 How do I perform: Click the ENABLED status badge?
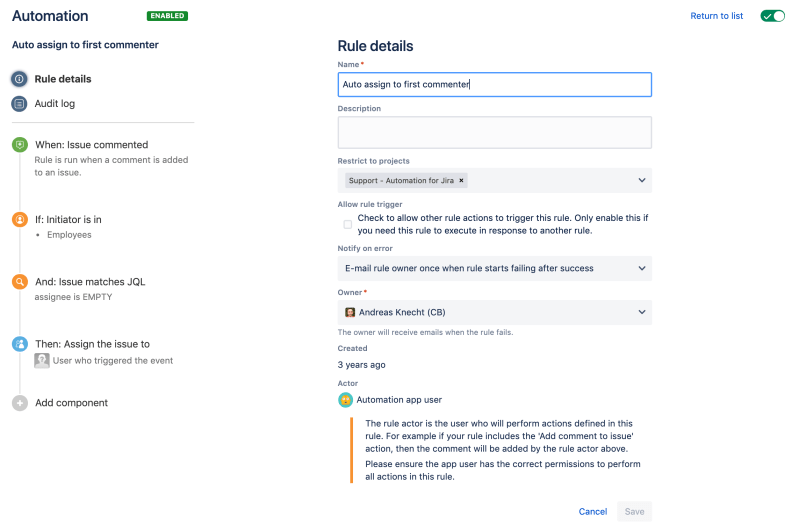pyautogui.click(x=167, y=16)
